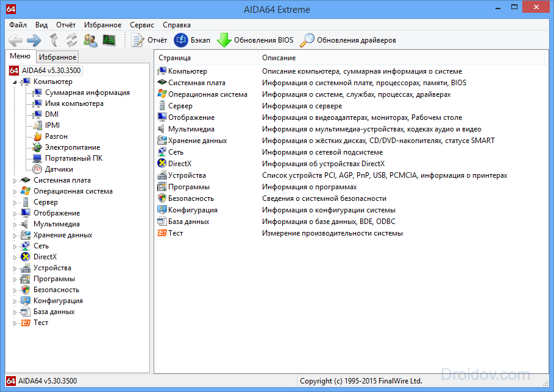Click the Refresh toolbar icon
Screen dimensions: 554x392
pyautogui.click(x=72, y=40)
